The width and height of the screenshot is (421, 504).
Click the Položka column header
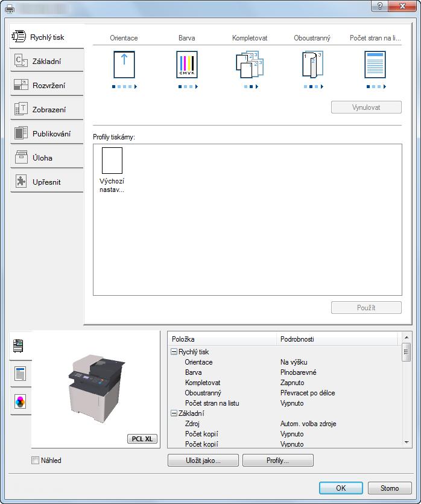222,339
